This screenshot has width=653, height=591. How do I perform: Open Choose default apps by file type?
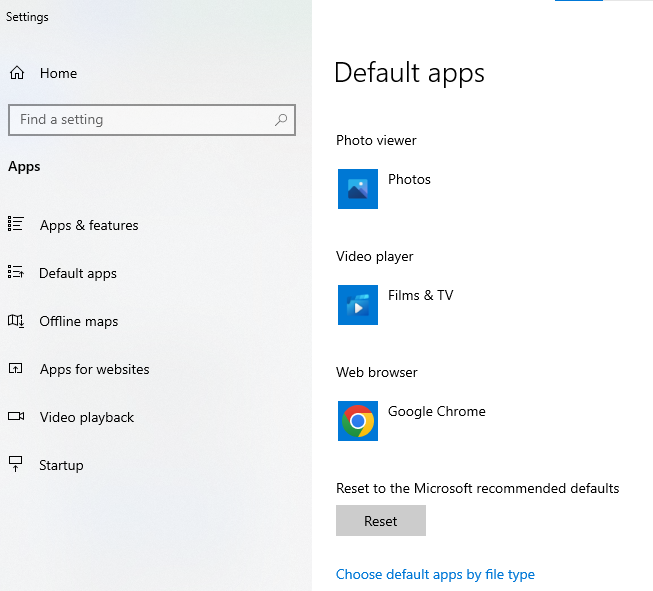tap(435, 575)
